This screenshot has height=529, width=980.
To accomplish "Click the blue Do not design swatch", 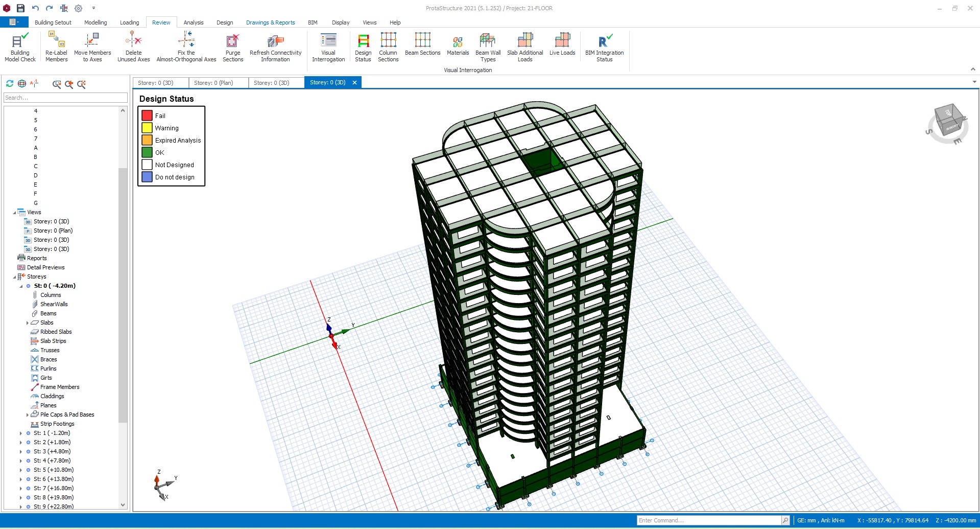I will (147, 177).
